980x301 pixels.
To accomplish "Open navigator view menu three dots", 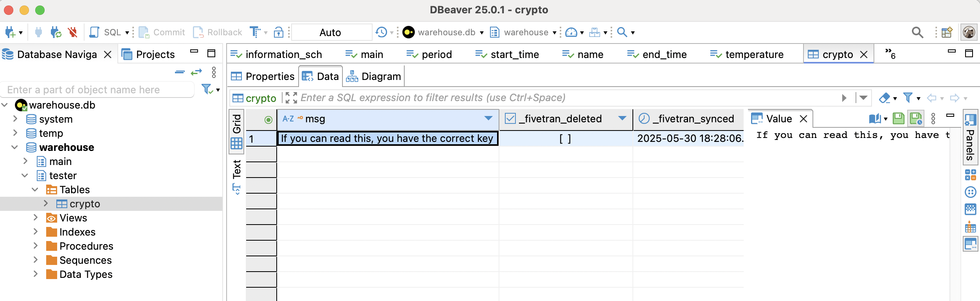I will pyautogui.click(x=214, y=72).
